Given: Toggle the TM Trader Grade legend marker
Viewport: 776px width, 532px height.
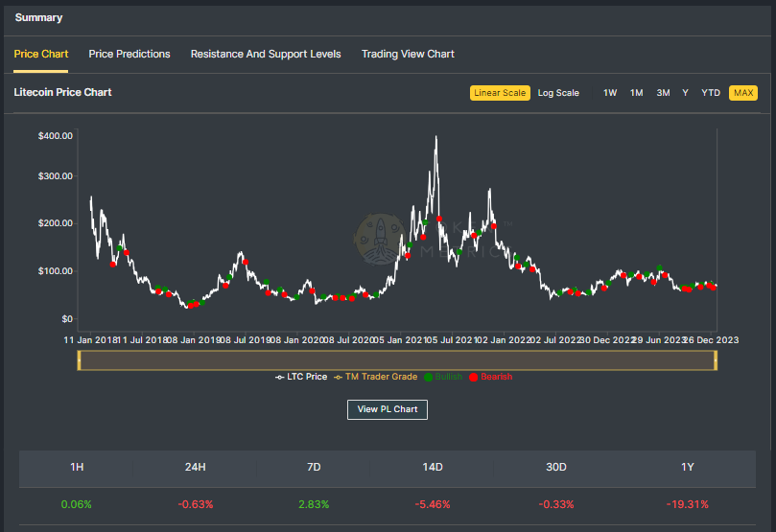Looking at the screenshot, I should (338, 377).
